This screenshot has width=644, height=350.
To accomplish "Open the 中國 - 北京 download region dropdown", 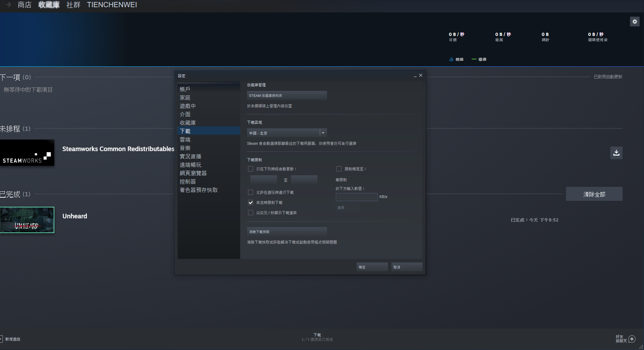I will (287, 133).
